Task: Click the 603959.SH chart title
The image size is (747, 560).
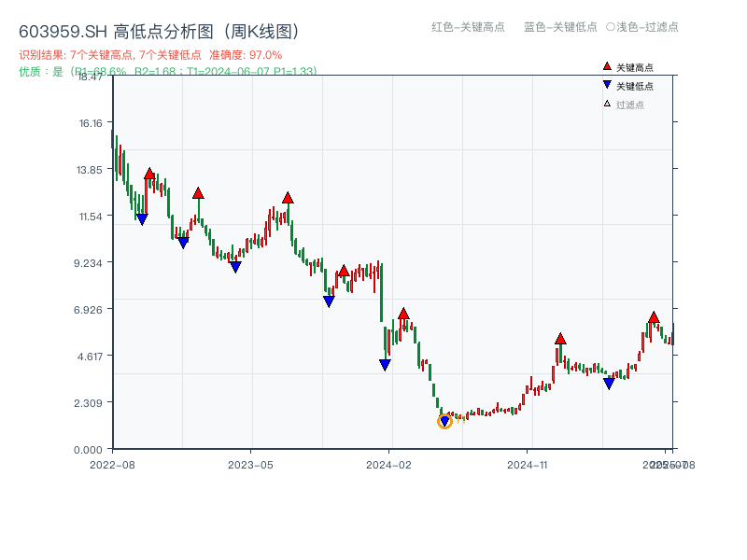Action: (159, 32)
